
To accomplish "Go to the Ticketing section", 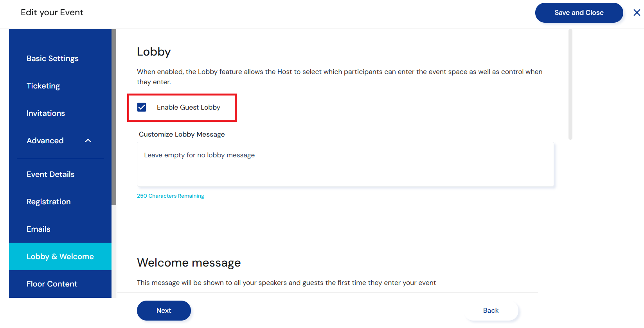I will (43, 86).
